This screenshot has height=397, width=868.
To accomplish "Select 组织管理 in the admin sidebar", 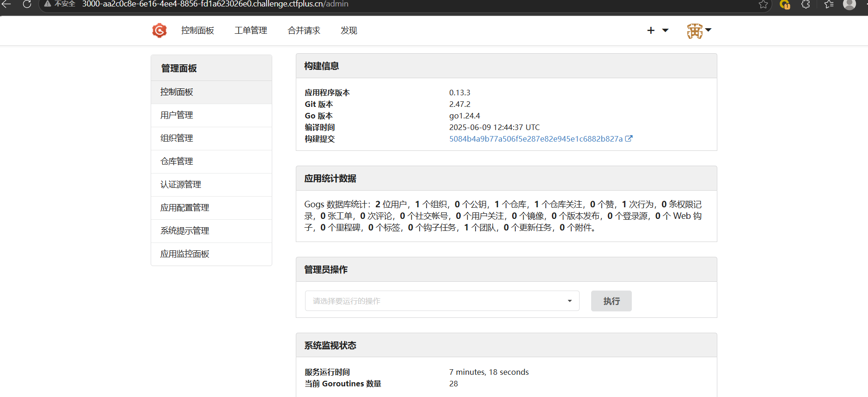I will tap(211, 138).
